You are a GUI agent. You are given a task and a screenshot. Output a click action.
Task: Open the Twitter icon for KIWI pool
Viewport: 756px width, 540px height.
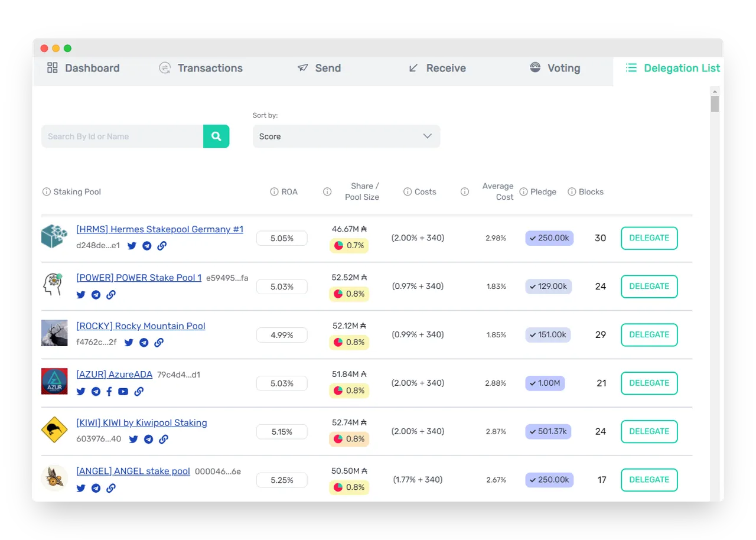click(133, 439)
